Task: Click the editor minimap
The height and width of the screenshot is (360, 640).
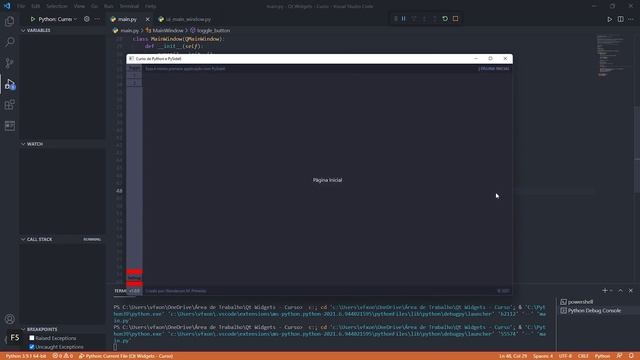Action: [x=610, y=56]
